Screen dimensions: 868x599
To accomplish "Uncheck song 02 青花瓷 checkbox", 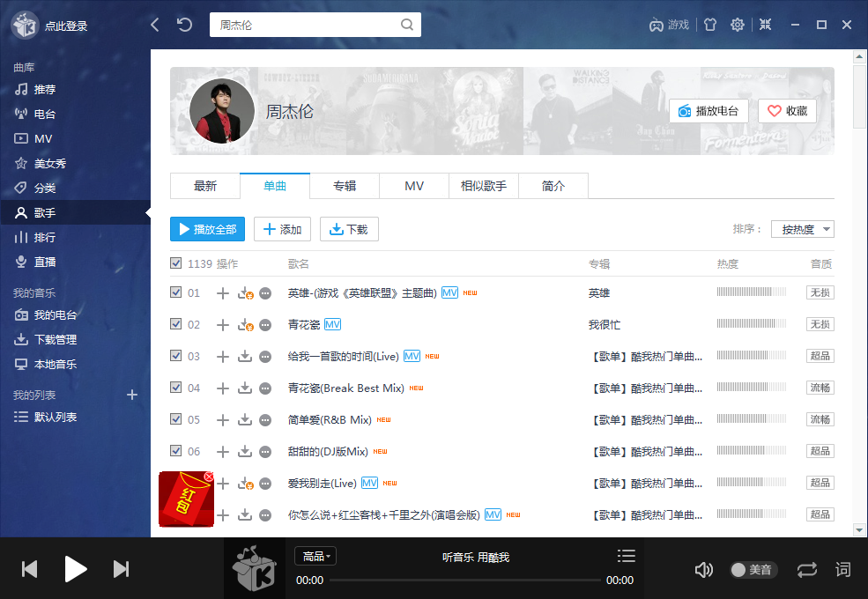I will (x=175, y=324).
